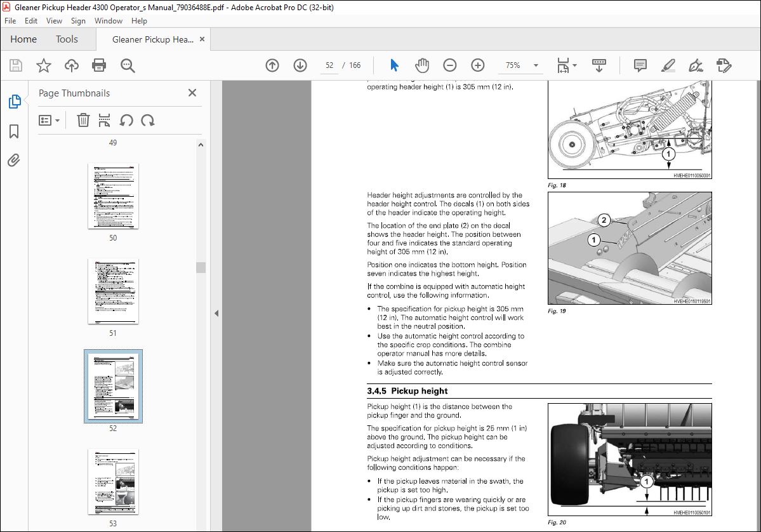Click the 'Page Thumbnails' panel title
Screen dimensions: 761x532
click(x=74, y=93)
